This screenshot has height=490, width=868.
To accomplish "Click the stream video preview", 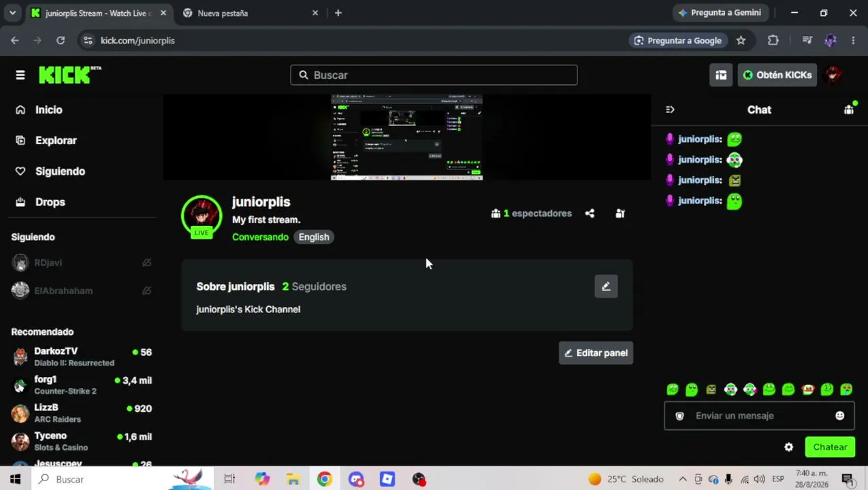I will pyautogui.click(x=407, y=137).
